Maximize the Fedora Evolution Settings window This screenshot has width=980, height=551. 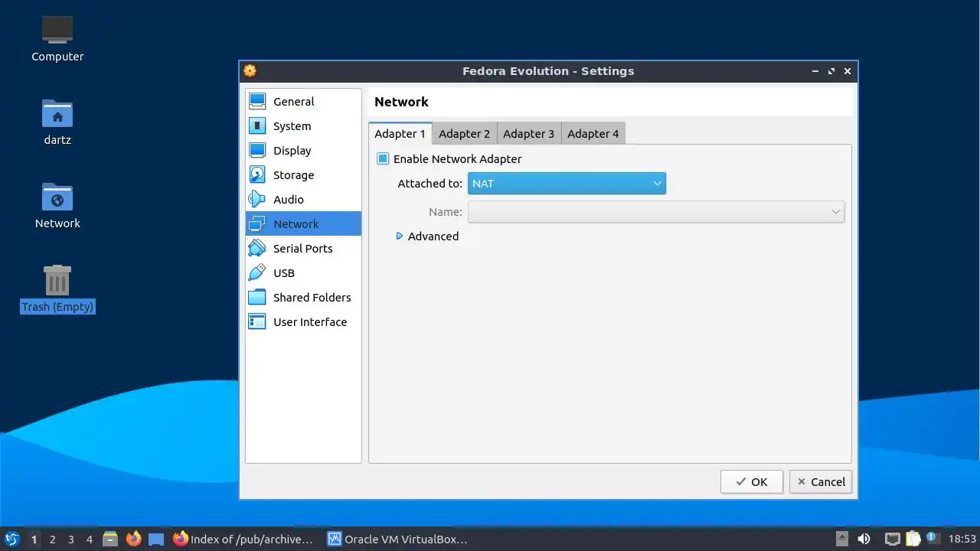[x=831, y=71]
